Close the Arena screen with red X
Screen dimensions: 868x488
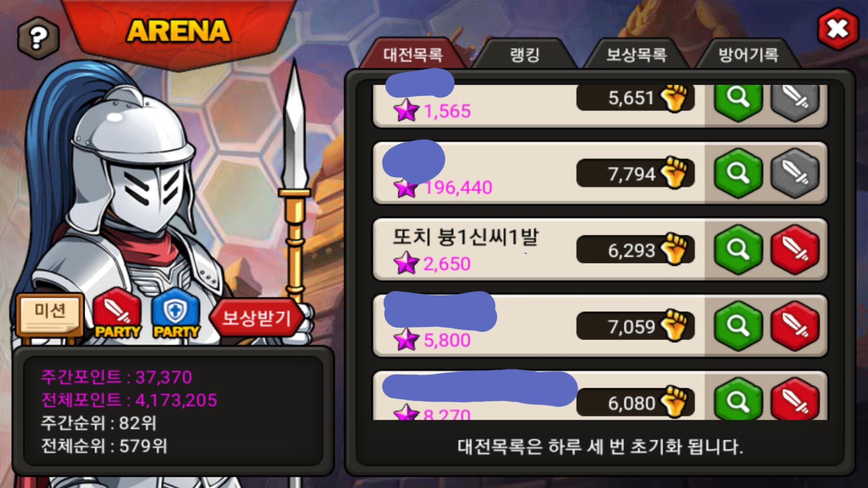click(838, 30)
